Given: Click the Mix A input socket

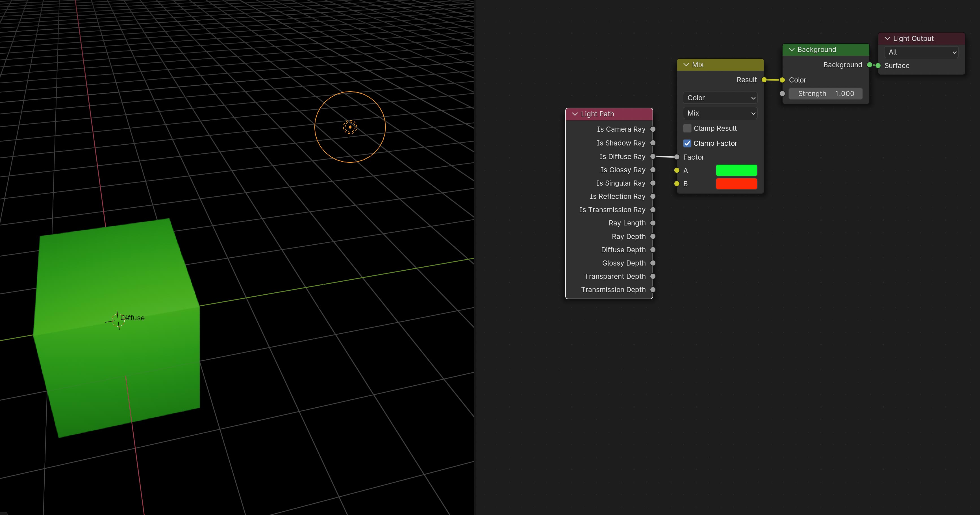Looking at the screenshot, I should [677, 170].
